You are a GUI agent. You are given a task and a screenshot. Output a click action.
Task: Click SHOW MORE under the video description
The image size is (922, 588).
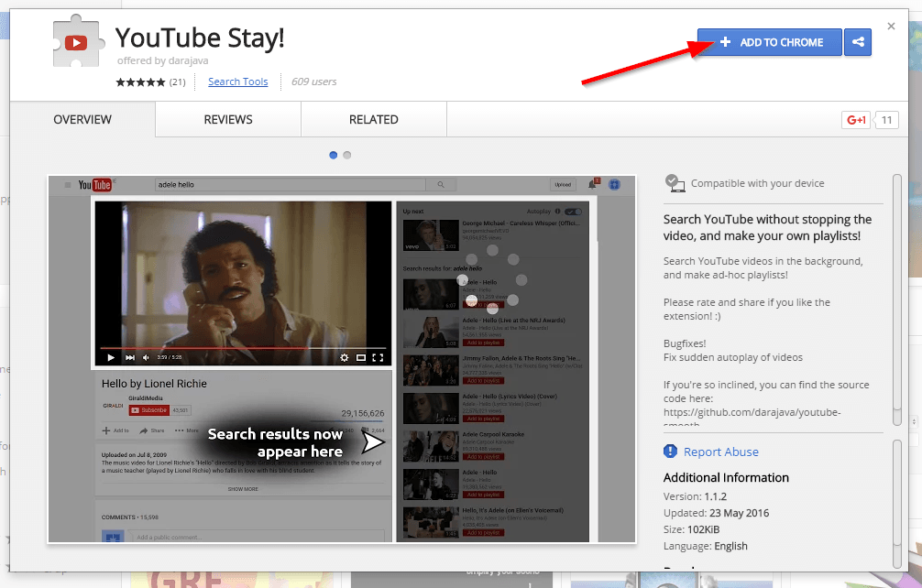pos(243,489)
